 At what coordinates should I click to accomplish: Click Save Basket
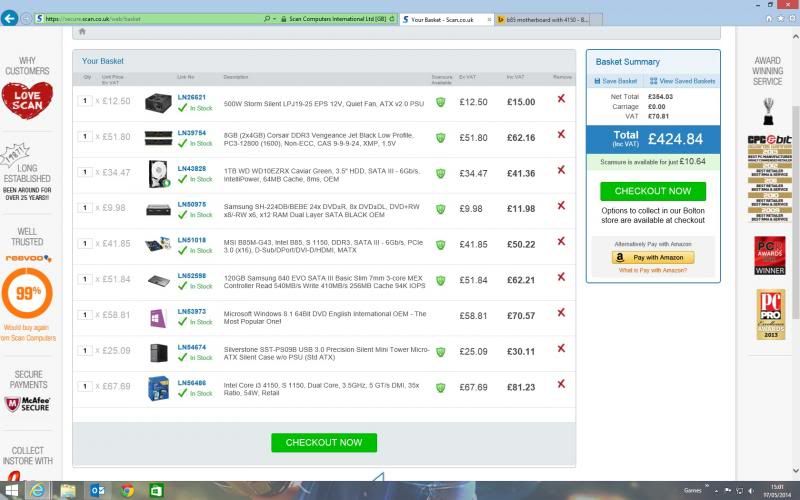coord(615,81)
